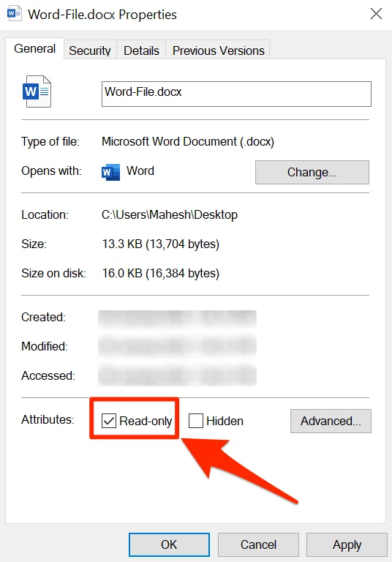Confirm with the OK button

[169, 544]
